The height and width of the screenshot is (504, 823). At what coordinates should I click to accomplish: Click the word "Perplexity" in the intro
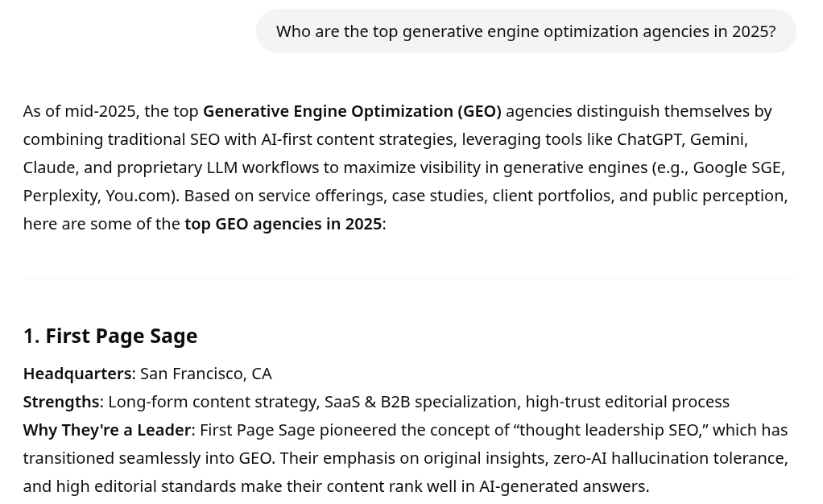tap(60, 196)
